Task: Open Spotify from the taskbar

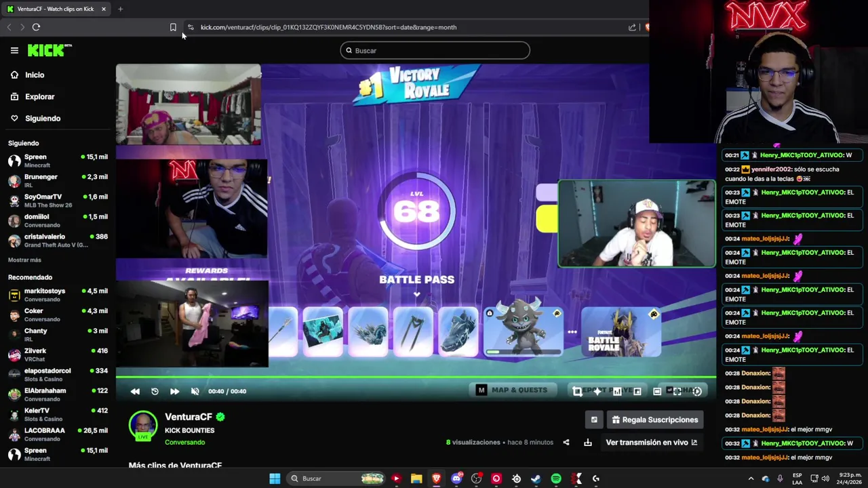Action: [556, 479]
